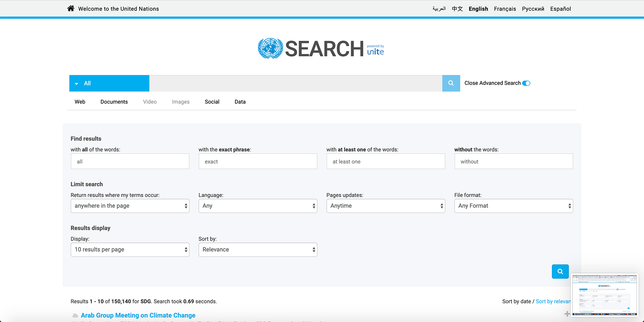
Task: Click the home icon beside Welcome text
Action: point(70,8)
